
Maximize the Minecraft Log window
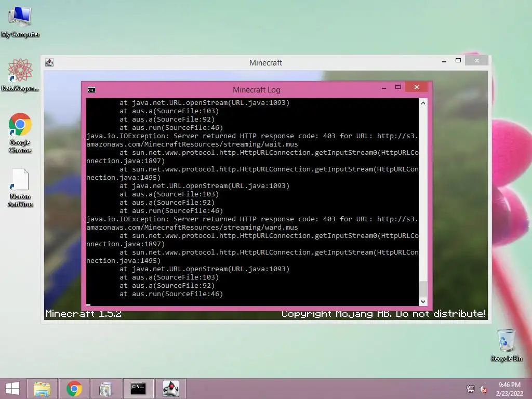tap(398, 87)
